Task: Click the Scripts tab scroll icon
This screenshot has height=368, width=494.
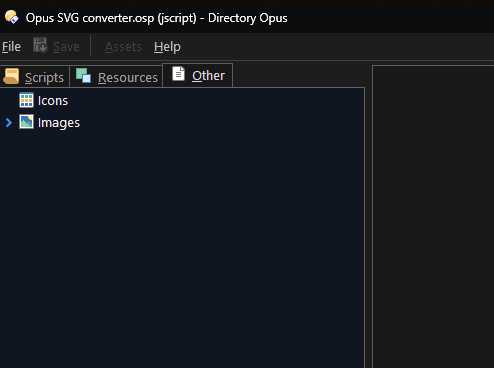Action: coord(11,76)
